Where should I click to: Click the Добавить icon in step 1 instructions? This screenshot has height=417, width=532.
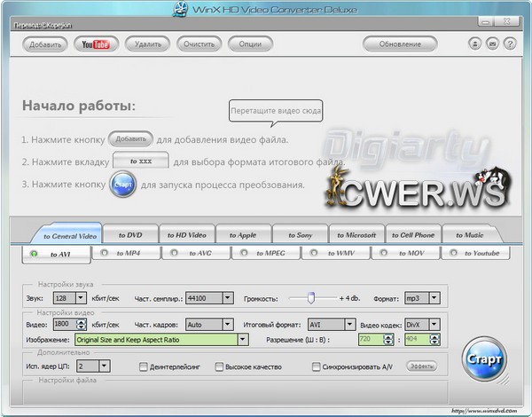pyautogui.click(x=130, y=139)
